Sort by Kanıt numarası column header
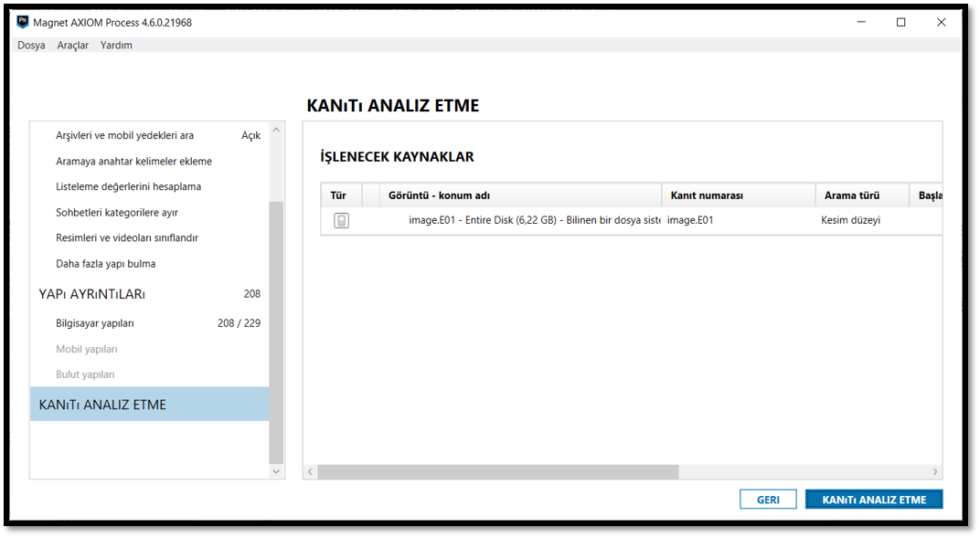 (x=707, y=195)
